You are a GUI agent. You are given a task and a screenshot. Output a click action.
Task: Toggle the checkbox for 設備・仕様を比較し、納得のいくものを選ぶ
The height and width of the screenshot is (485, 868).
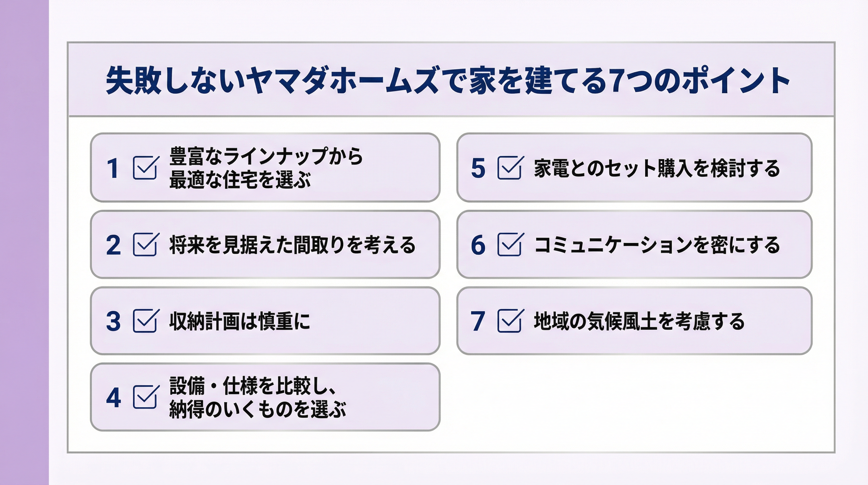coord(145,397)
